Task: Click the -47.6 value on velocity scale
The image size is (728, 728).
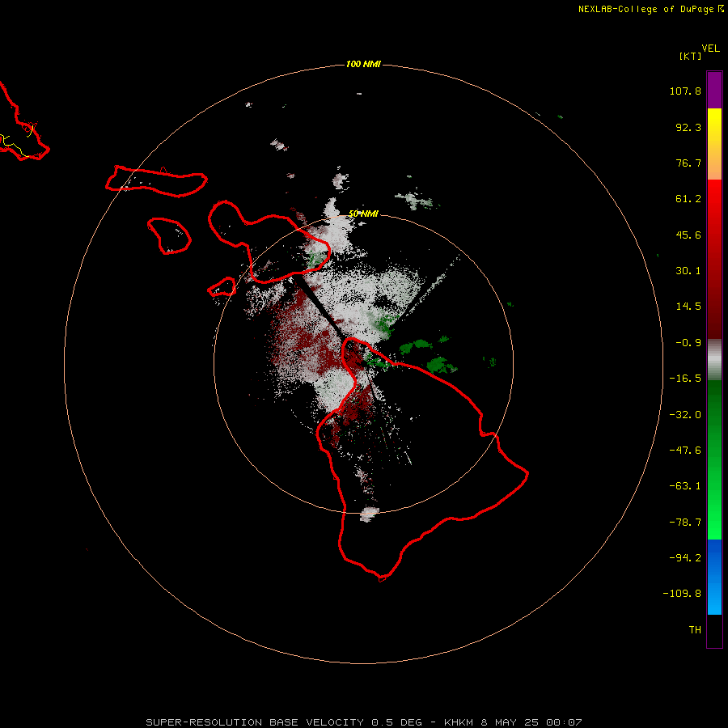Action: coord(685,451)
